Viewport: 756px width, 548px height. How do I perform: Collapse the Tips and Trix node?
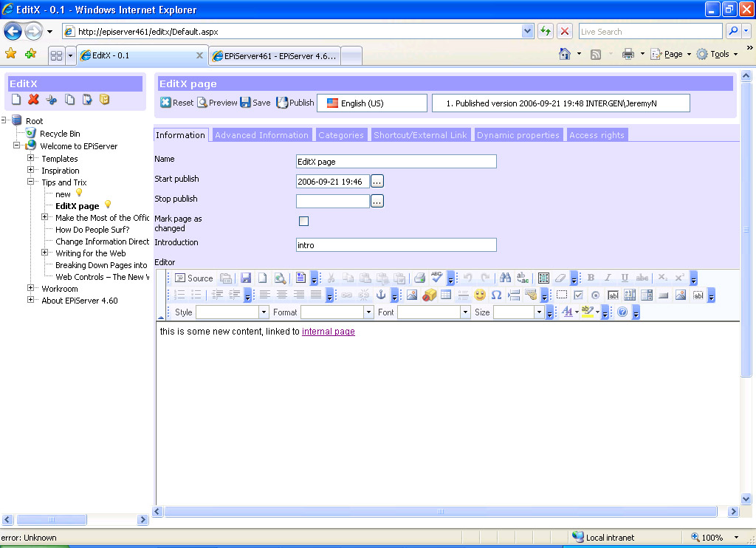pos(30,182)
